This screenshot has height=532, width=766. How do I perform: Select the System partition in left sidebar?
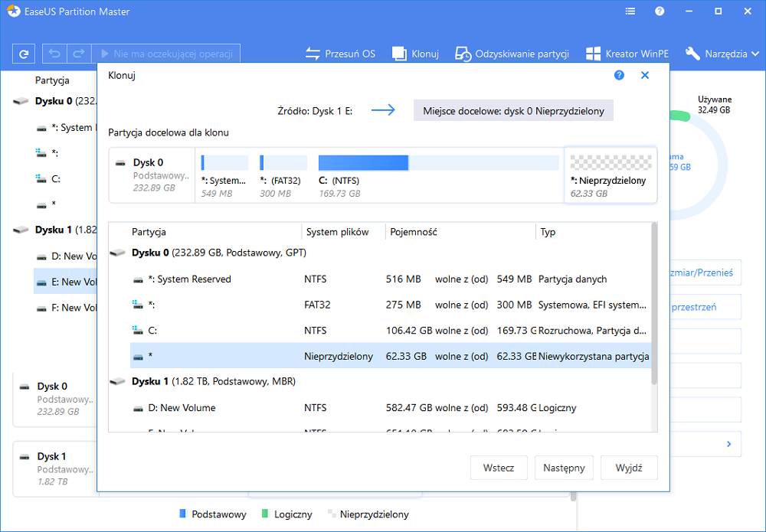[x=65, y=127]
